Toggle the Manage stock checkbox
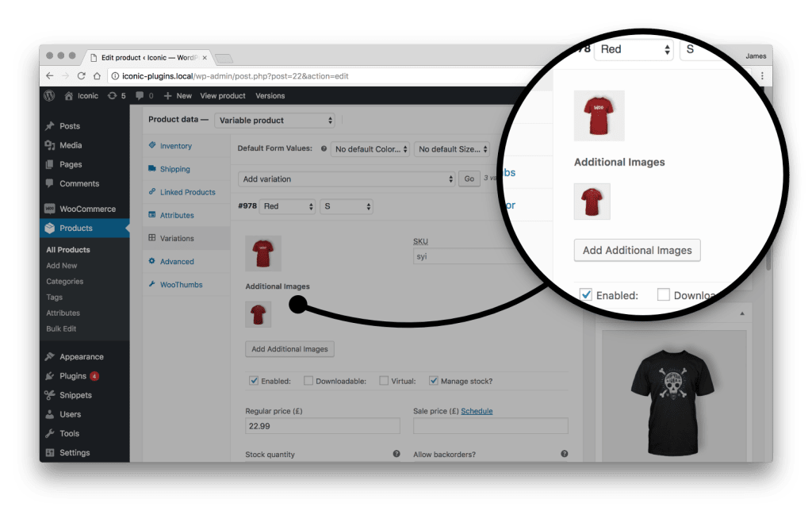Image resolution: width=812 pixels, height=507 pixels. [x=434, y=381]
